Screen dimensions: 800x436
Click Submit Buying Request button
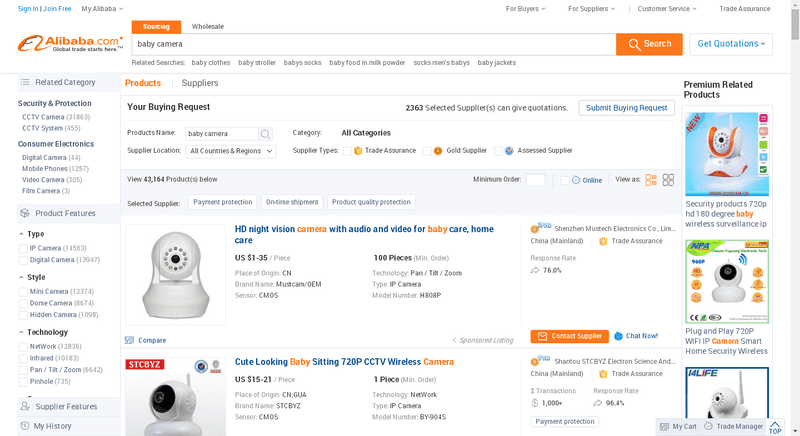click(x=627, y=108)
